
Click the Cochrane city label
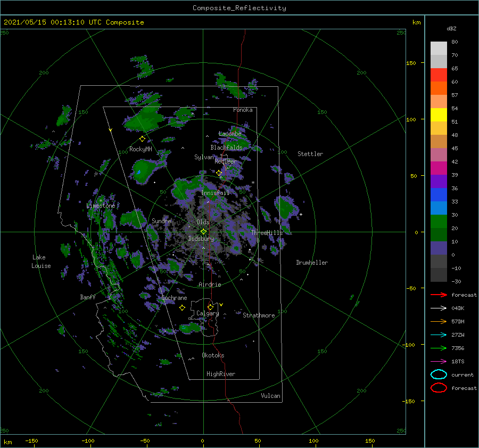[174, 298]
